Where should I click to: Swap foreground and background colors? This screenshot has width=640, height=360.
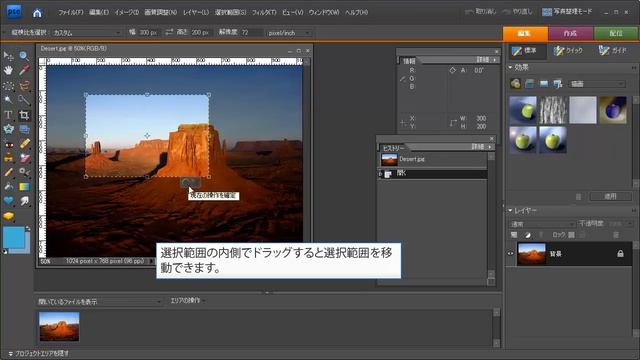28,229
